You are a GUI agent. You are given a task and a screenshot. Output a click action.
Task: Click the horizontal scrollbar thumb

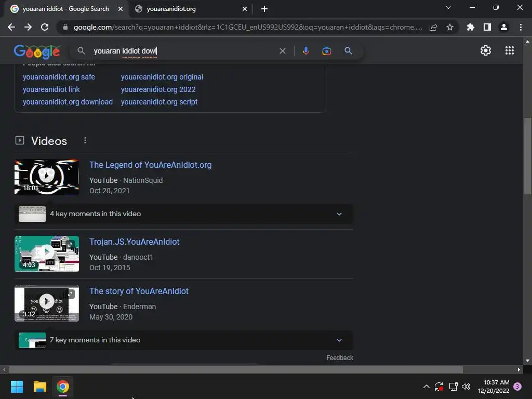236,369
